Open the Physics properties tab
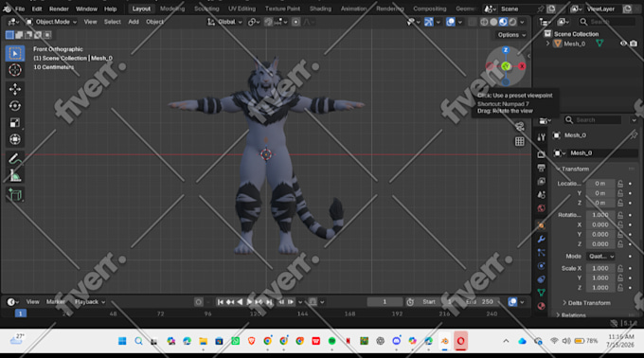 click(542, 266)
